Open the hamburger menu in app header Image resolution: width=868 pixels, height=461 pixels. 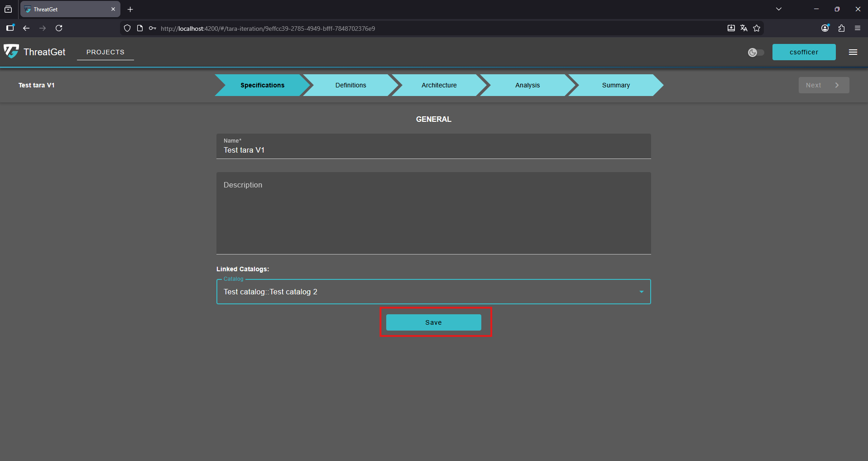(853, 52)
